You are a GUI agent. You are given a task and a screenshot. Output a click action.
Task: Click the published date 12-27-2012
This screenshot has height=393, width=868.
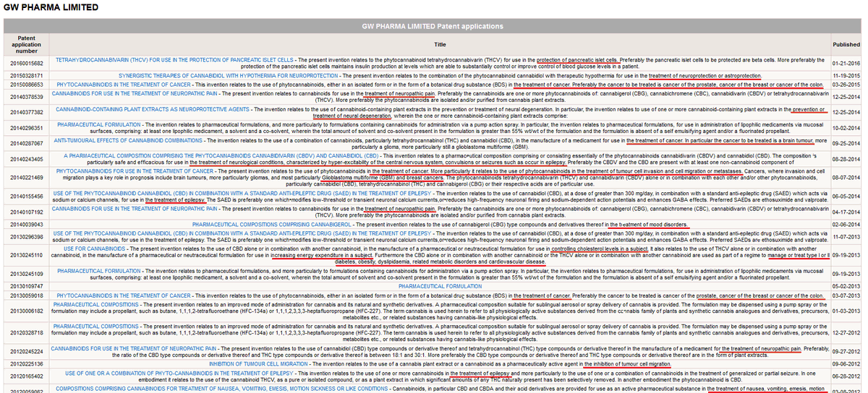click(x=846, y=332)
